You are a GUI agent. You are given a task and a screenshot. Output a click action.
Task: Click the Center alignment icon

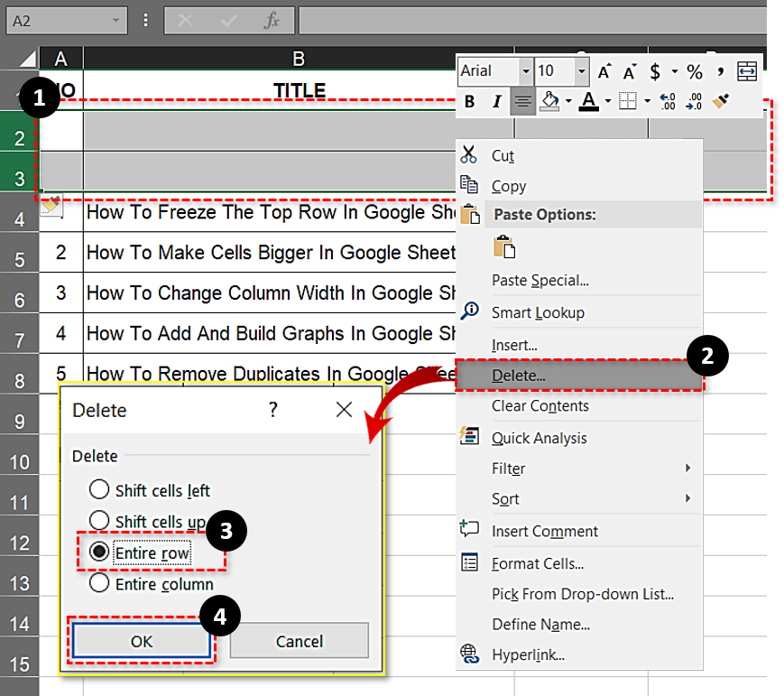point(522,102)
